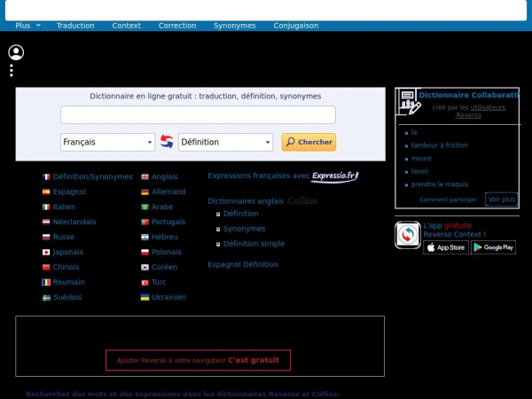Open the Dictionnaire Collaboratif heading link
The width and height of the screenshot is (532, 399).
pyautogui.click(x=469, y=96)
